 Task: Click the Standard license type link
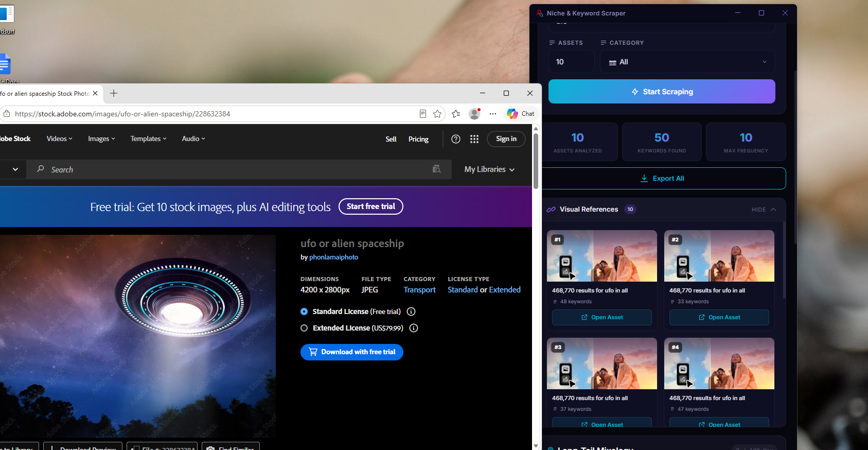[x=463, y=290]
